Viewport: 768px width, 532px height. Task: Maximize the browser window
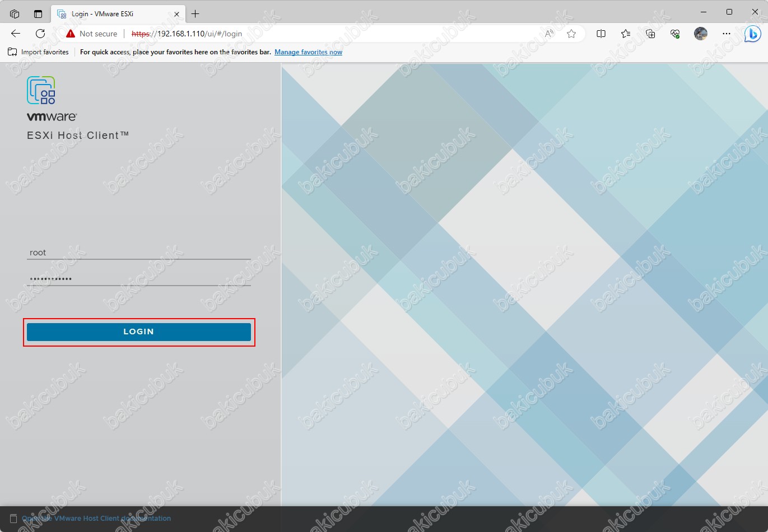pos(729,12)
